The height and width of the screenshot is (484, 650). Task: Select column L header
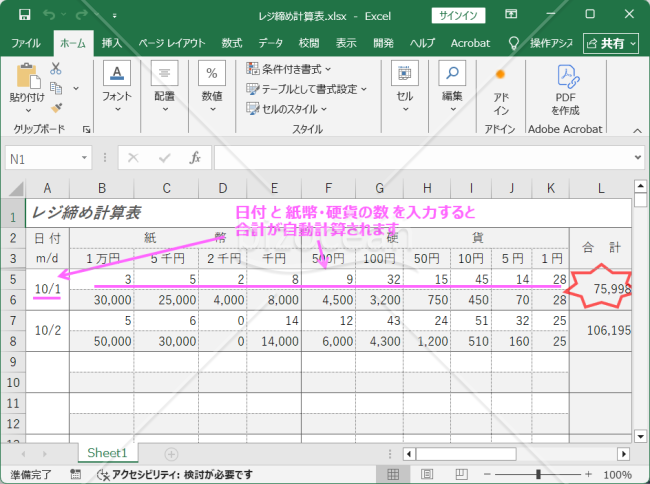point(601,189)
